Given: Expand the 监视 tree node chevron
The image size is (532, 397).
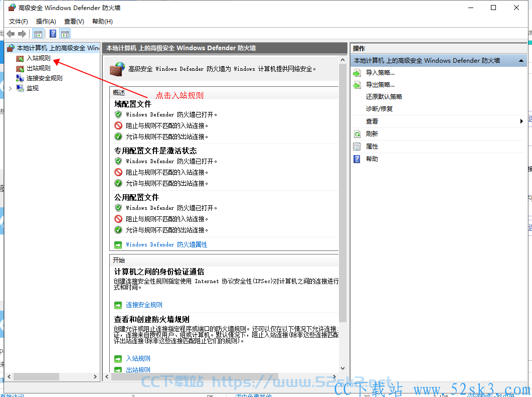Looking at the screenshot, I should 10,88.
